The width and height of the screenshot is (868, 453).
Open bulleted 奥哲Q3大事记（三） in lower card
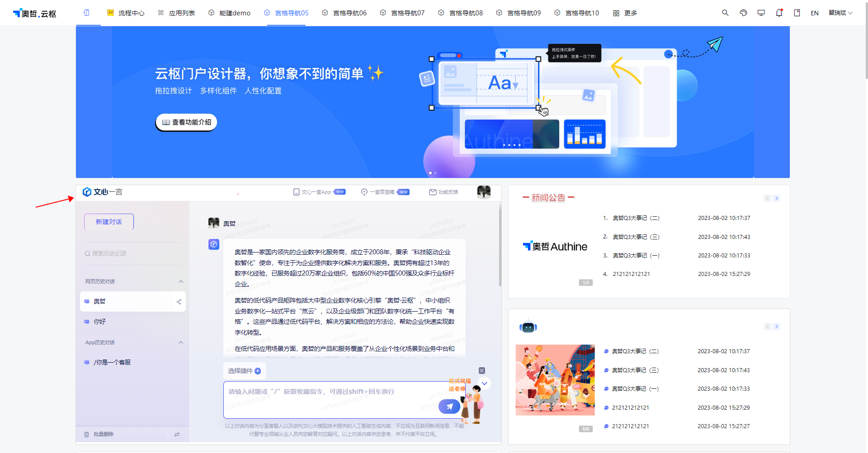pyautogui.click(x=635, y=370)
